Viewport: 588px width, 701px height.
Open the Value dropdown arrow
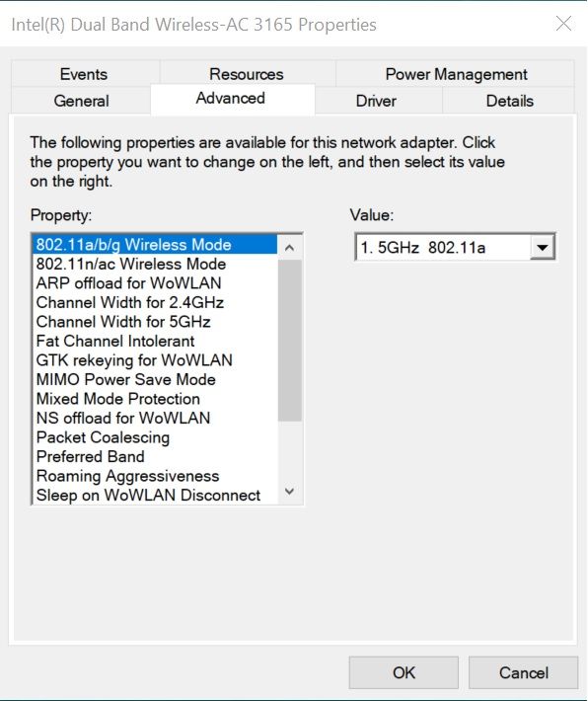pyautogui.click(x=542, y=247)
